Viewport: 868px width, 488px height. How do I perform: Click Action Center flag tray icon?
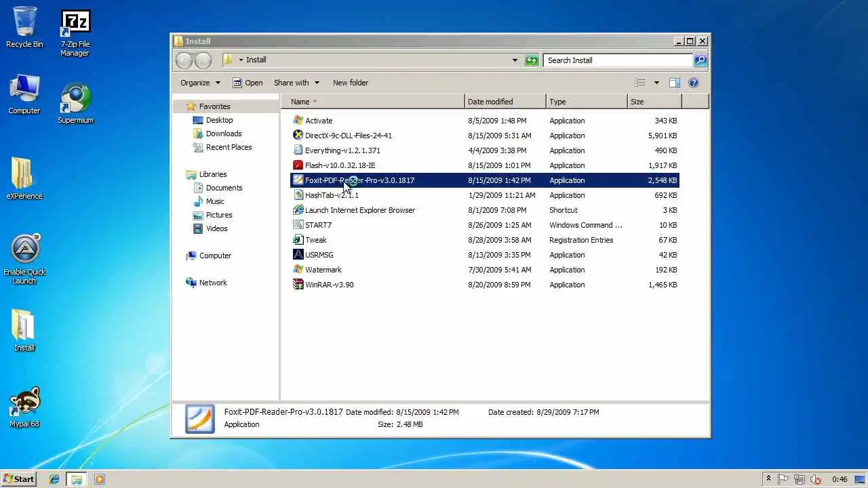click(785, 479)
